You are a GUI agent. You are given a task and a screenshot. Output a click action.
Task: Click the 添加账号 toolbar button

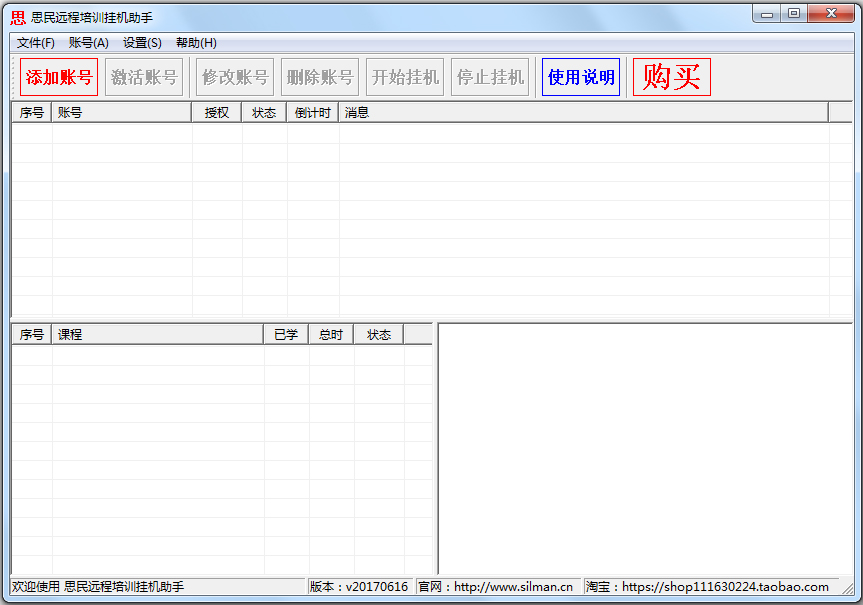point(59,77)
